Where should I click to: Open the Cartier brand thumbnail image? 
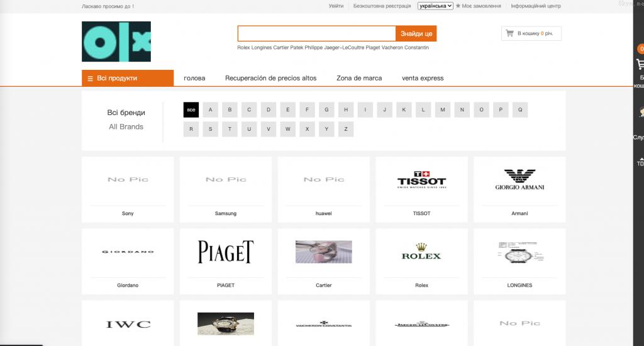(323, 252)
